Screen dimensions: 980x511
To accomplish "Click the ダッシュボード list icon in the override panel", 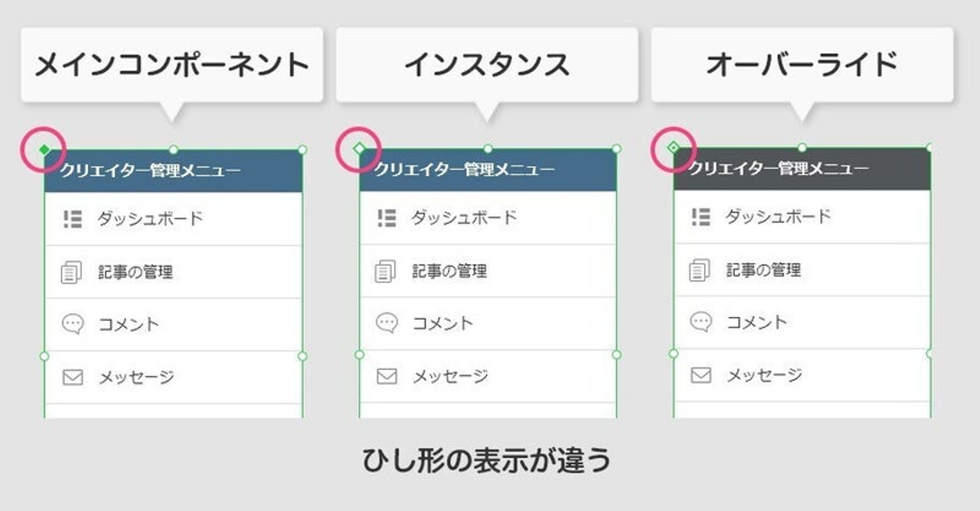I will (700, 216).
